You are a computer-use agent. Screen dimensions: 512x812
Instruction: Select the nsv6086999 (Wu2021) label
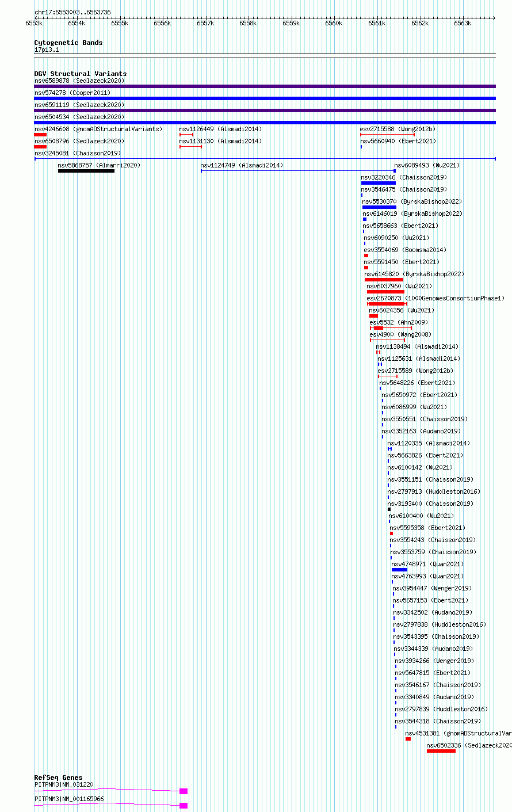click(x=414, y=407)
